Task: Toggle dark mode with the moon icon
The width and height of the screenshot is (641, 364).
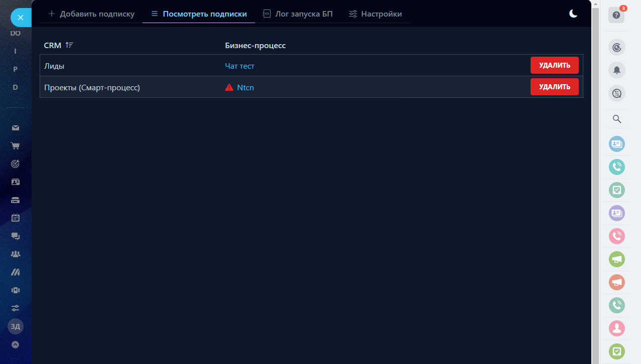Action: pos(573,14)
